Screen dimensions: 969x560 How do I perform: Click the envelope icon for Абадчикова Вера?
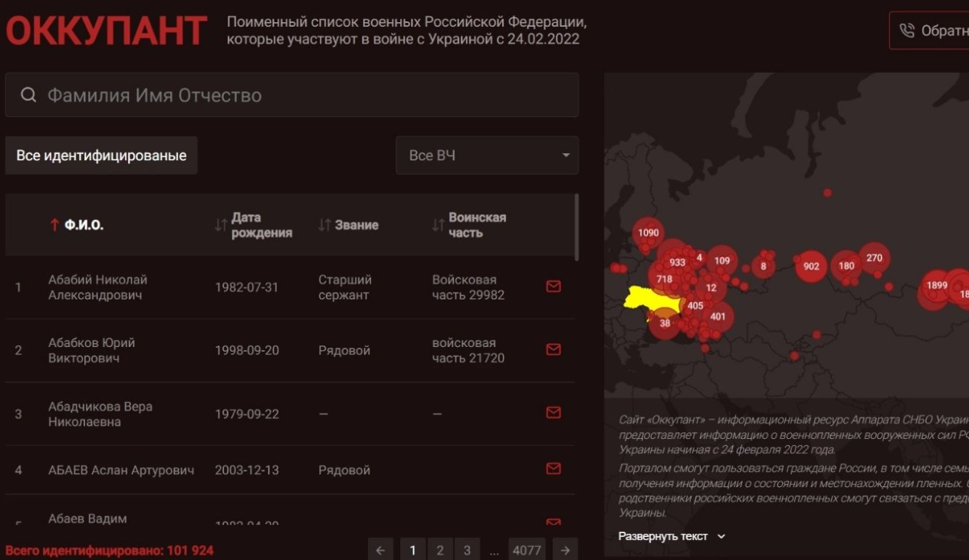point(553,413)
